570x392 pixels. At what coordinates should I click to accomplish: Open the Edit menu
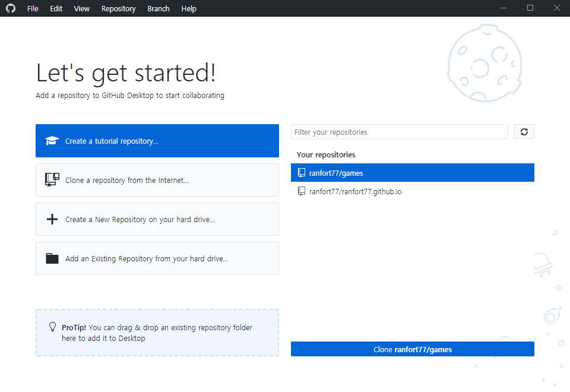point(56,8)
